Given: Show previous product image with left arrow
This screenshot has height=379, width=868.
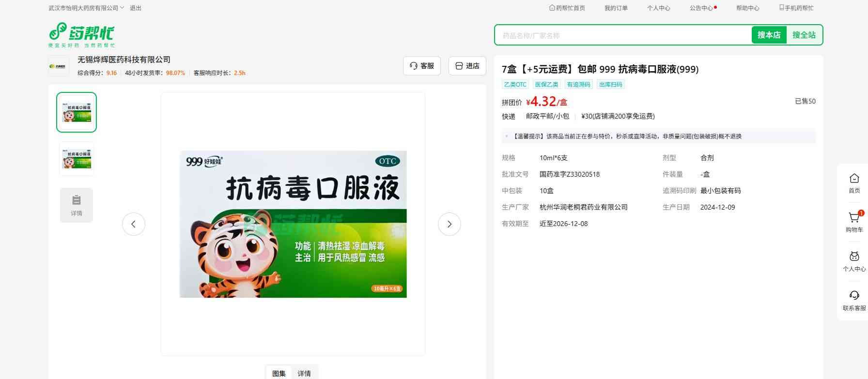Looking at the screenshot, I should click(134, 224).
